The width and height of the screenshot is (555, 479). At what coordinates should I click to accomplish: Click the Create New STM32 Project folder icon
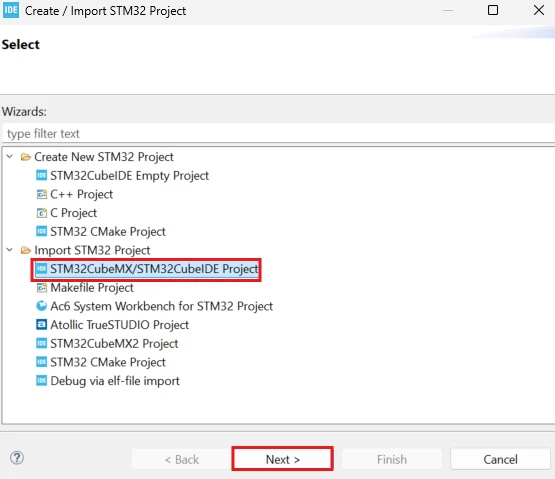[x=25, y=157]
